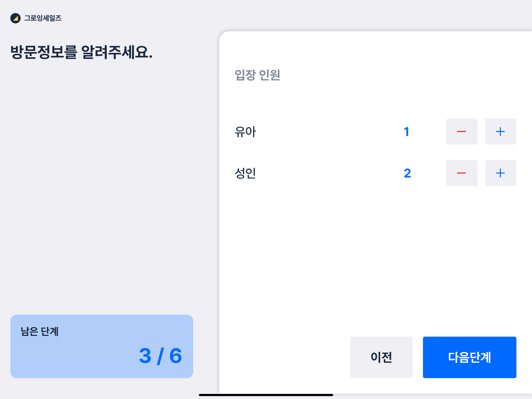Click the word 방문정보를 in the title
Viewport: 532px width, 399px height.
44,52
